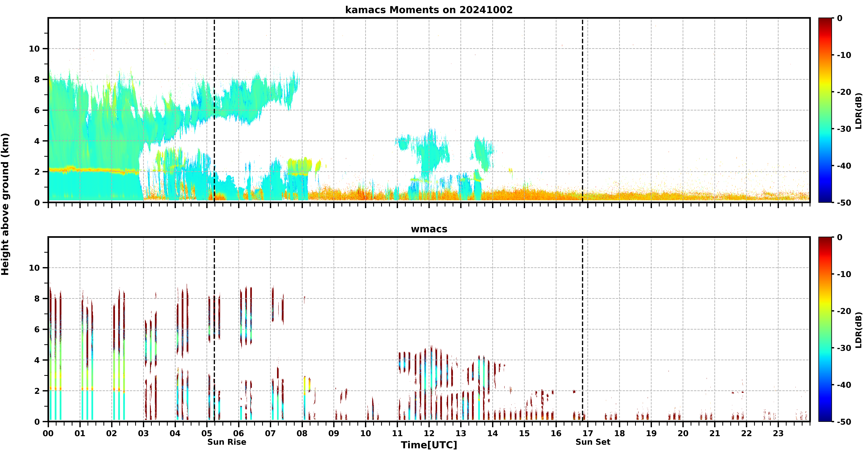Click the Height above ground (km) label

(x=5, y=204)
